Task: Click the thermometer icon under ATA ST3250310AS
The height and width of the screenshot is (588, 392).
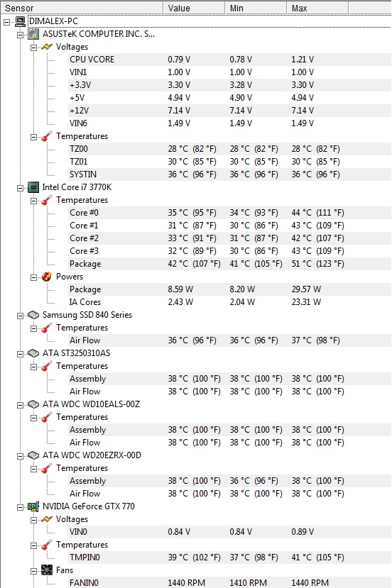Action: (x=47, y=366)
